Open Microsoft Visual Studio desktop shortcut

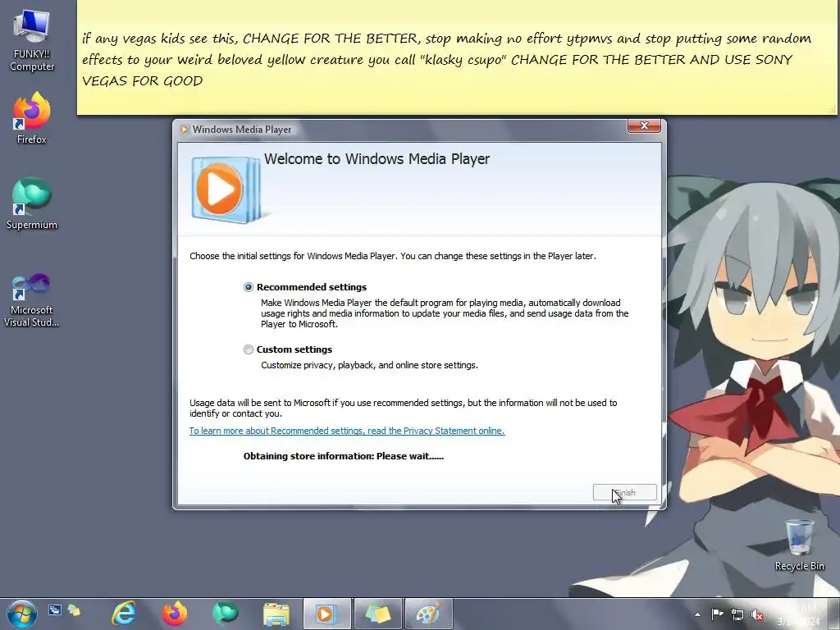pyautogui.click(x=32, y=300)
